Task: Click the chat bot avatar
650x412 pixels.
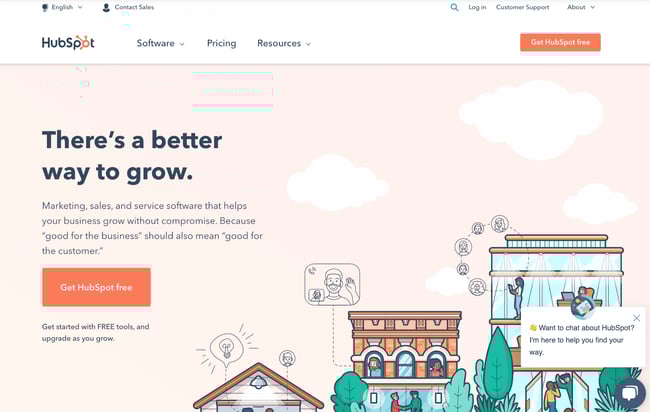Action: coord(582,307)
